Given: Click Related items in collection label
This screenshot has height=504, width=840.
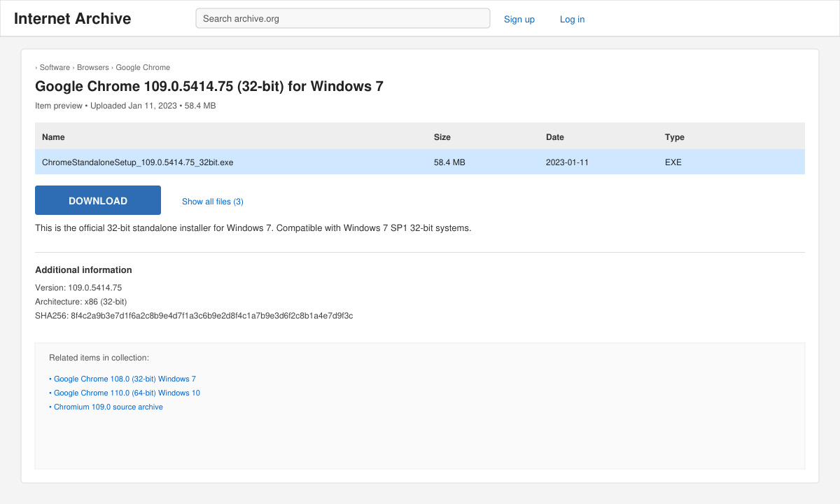Looking at the screenshot, I should point(99,358).
